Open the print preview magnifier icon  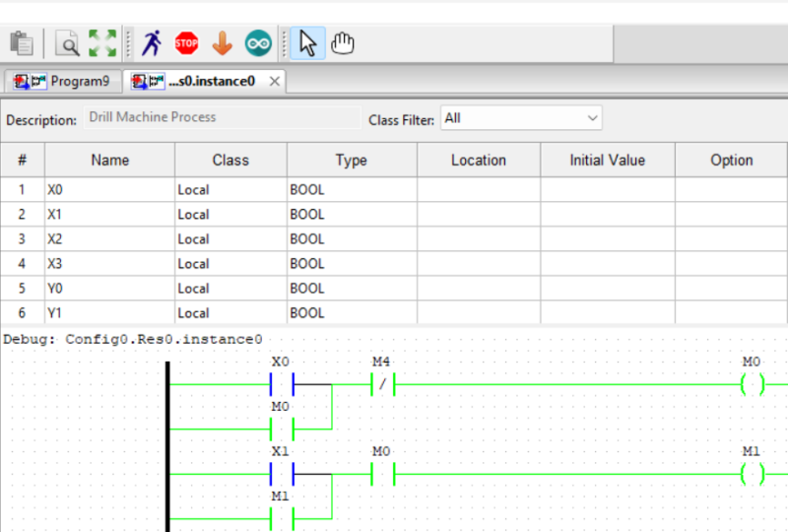pyautogui.click(x=67, y=43)
